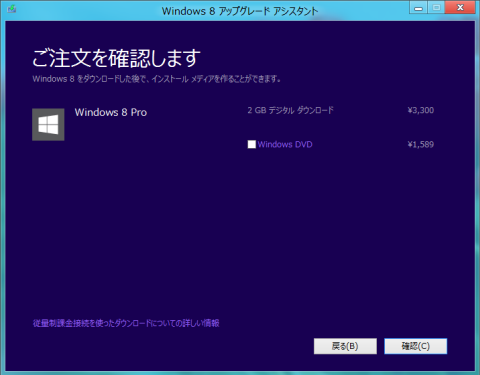This screenshot has width=480, height=375.
Task: Tick the Windows DVD checkbox
Action: [x=252, y=144]
